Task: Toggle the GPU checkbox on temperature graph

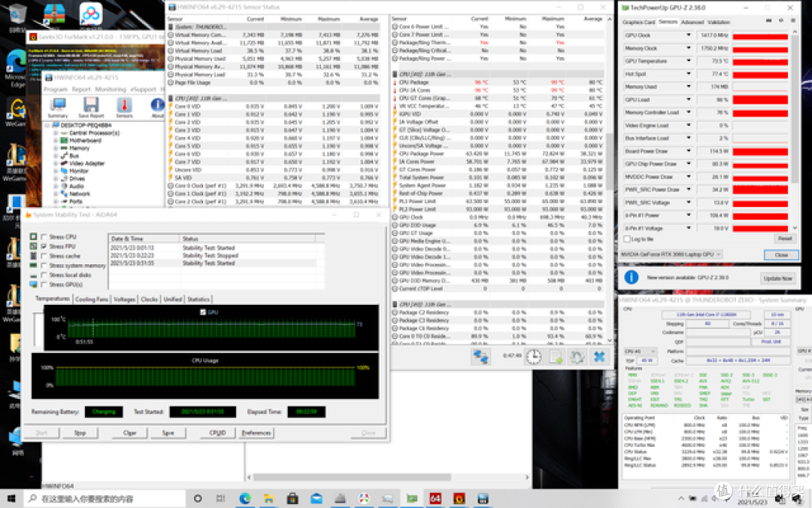Action: (x=203, y=312)
